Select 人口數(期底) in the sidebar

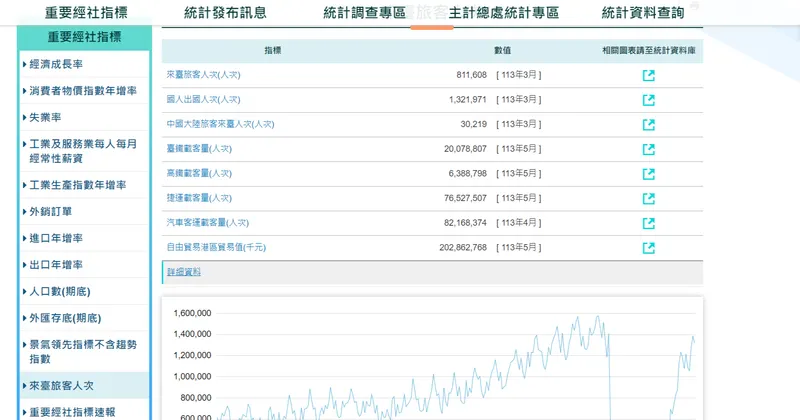(84, 291)
